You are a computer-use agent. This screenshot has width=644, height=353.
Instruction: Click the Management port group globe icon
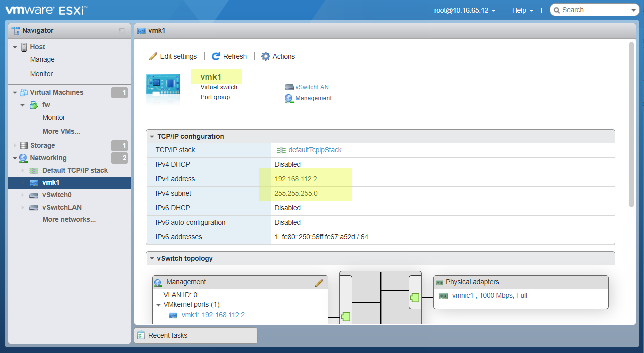click(289, 98)
